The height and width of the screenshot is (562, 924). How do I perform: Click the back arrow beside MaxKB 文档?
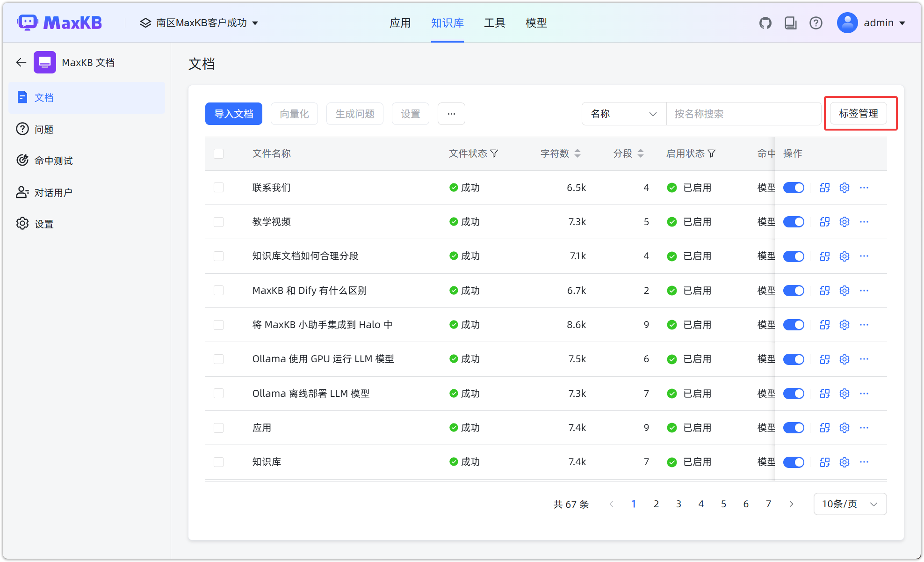pyautogui.click(x=21, y=62)
